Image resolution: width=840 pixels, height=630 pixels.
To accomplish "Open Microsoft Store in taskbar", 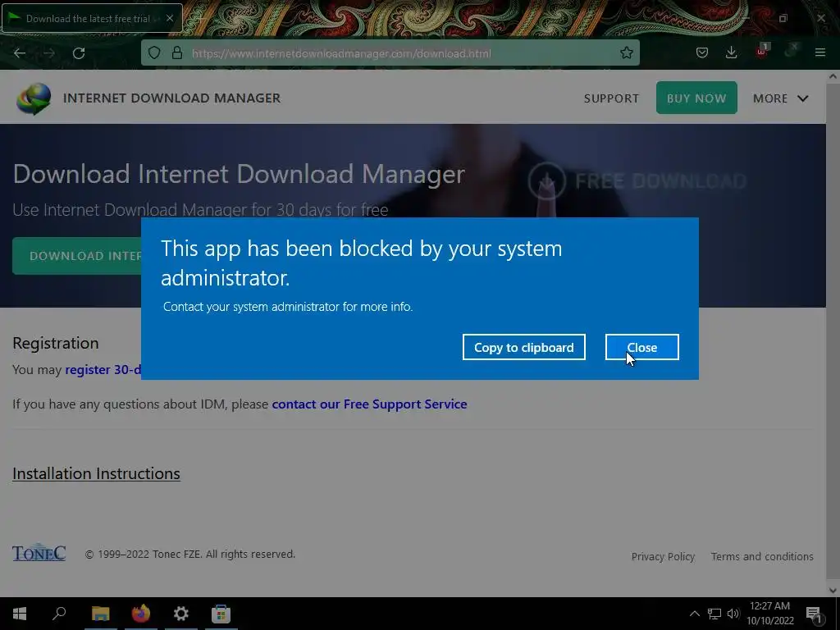I will (221, 614).
